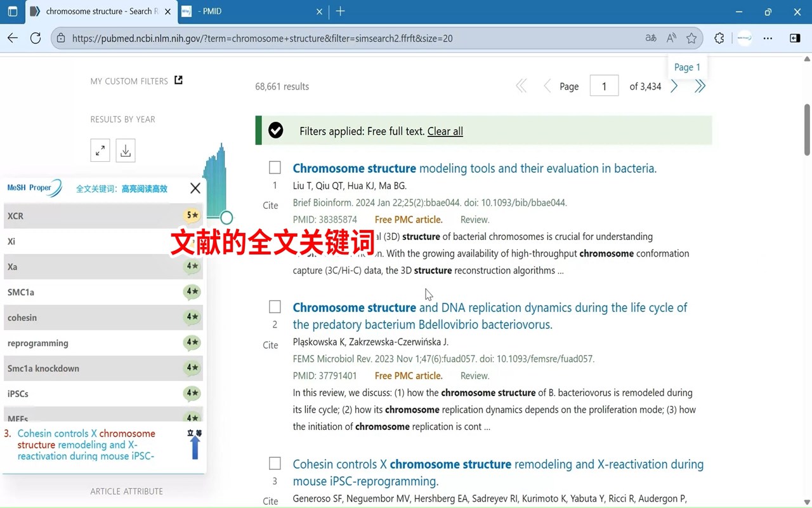812x508 pixels.
Task: Cite result 2
Action: pyautogui.click(x=270, y=345)
